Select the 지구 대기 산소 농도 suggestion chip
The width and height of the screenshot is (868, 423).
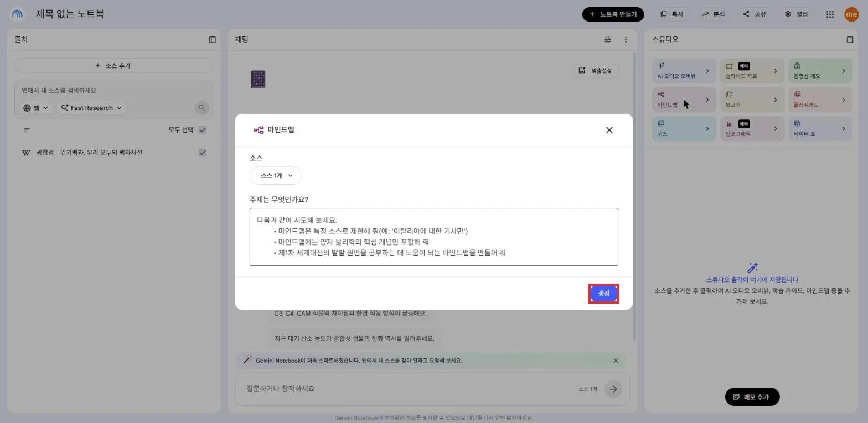coord(354,338)
